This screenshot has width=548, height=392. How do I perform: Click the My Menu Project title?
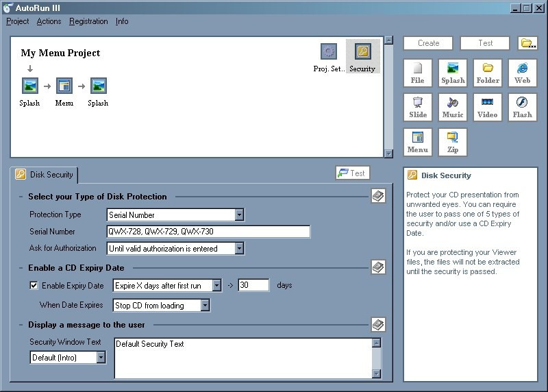coord(60,53)
